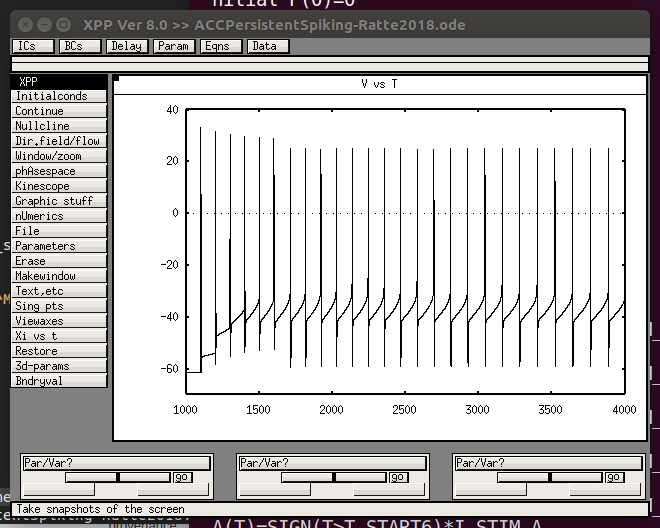Open the Data browser button
Image resolution: width=660 pixels, height=528 pixels.
click(x=269, y=46)
